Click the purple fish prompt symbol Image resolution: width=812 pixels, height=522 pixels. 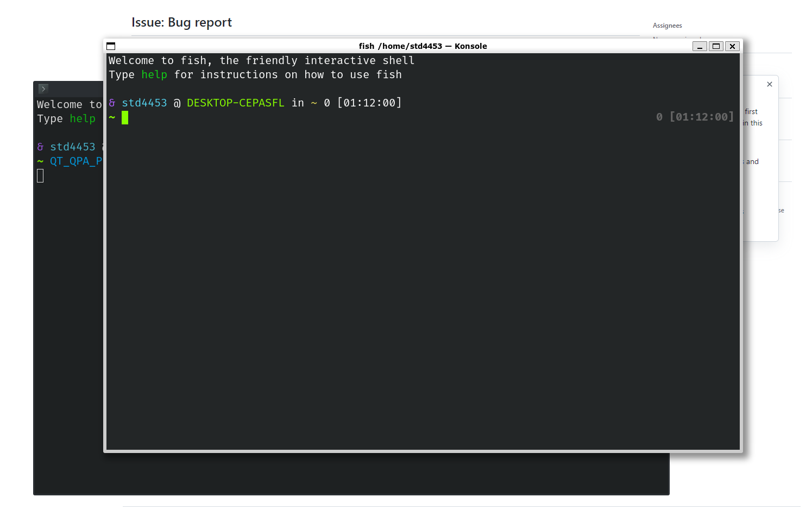[111, 102]
